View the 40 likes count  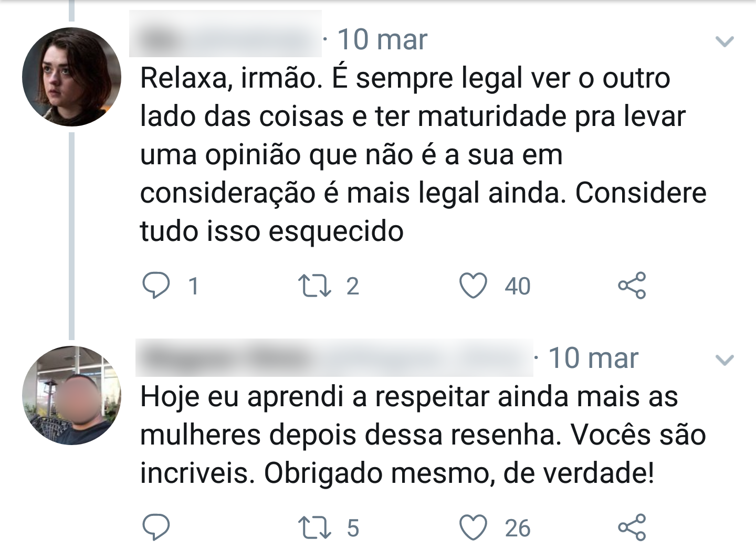click(x=518, y=287)
